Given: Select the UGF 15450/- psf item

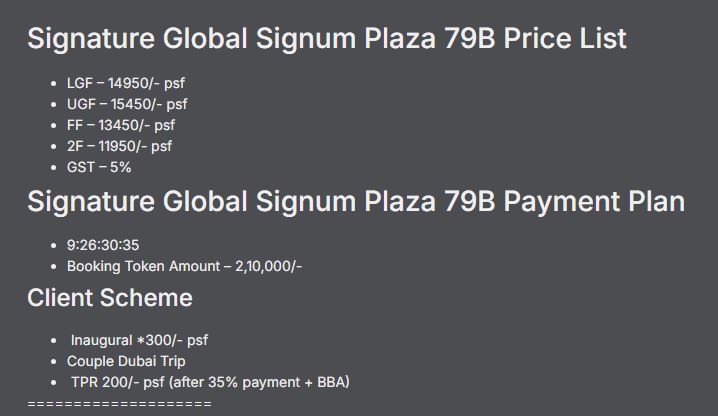Looking at the screenshot, I should click(x=127, y=104).
